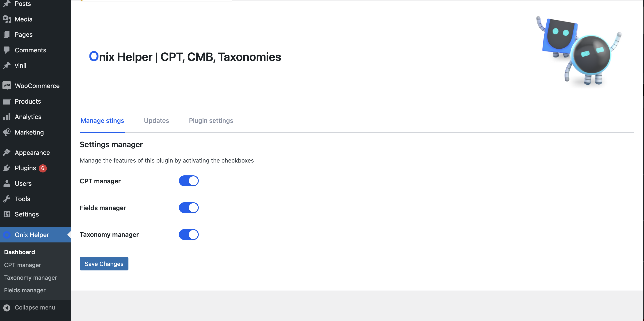This screenshot has width=644, height=321.
Task: Switch to the Updates tab
Action: click(157, 121)
